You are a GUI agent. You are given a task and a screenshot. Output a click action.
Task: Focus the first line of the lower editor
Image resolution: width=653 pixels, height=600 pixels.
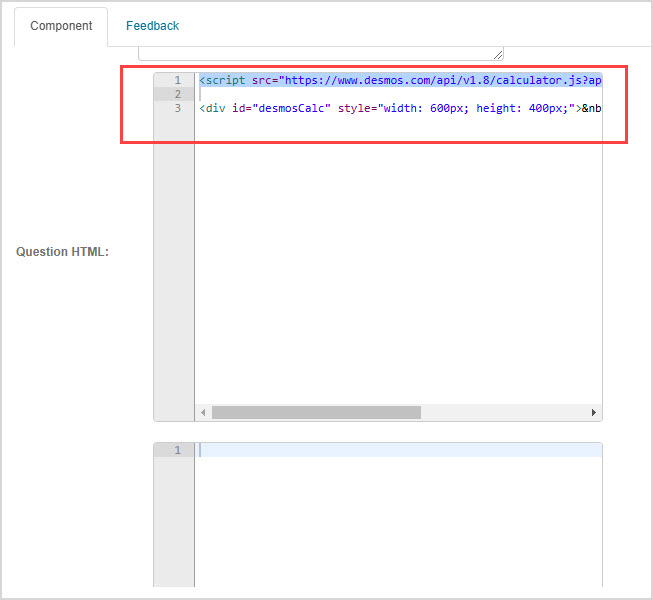point(400,450)
